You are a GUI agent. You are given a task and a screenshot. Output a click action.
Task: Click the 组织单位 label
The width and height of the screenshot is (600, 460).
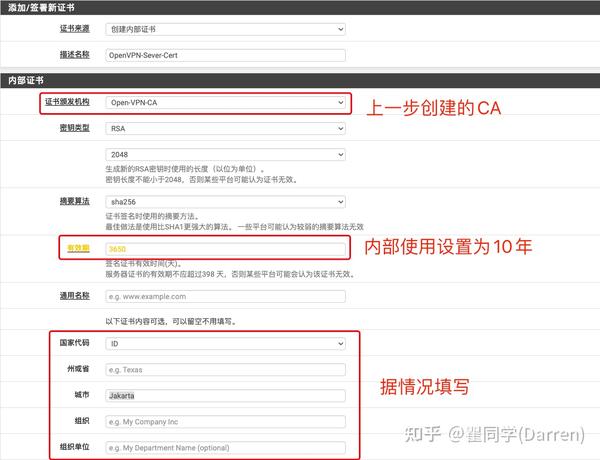[75, 447]
